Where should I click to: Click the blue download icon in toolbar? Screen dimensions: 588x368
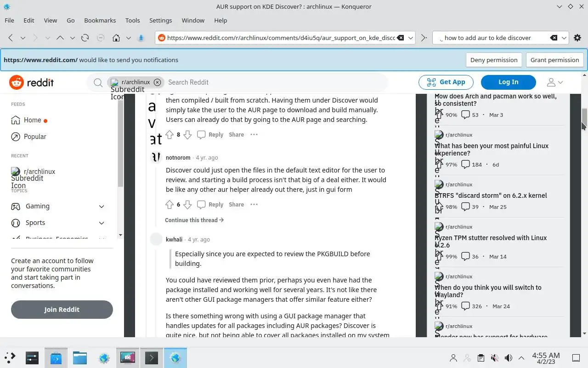coord(141,38)
